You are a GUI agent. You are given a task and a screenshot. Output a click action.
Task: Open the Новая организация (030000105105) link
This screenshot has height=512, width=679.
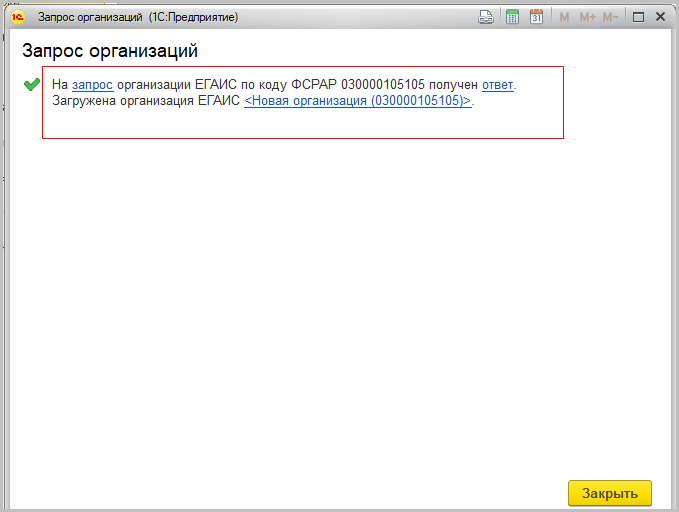(358, 100)
